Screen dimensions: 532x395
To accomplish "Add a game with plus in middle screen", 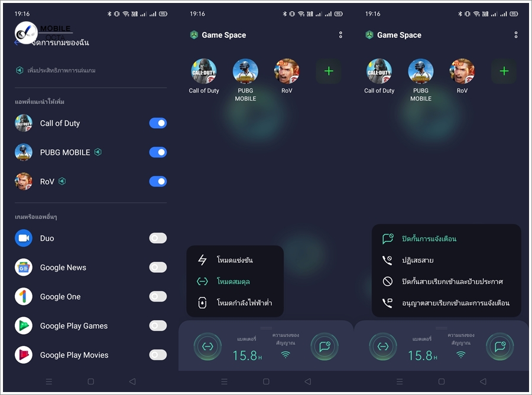I will 329,71.
